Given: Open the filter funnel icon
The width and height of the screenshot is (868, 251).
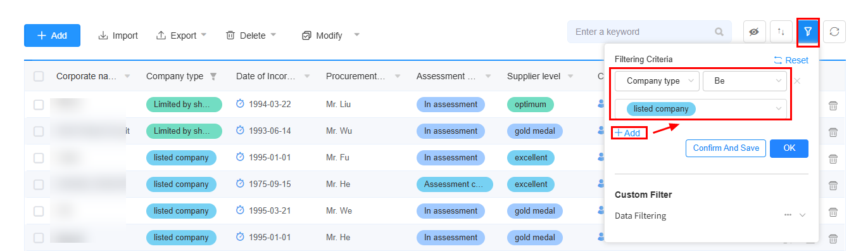Looking at the screenshot, I should point(808,32).
